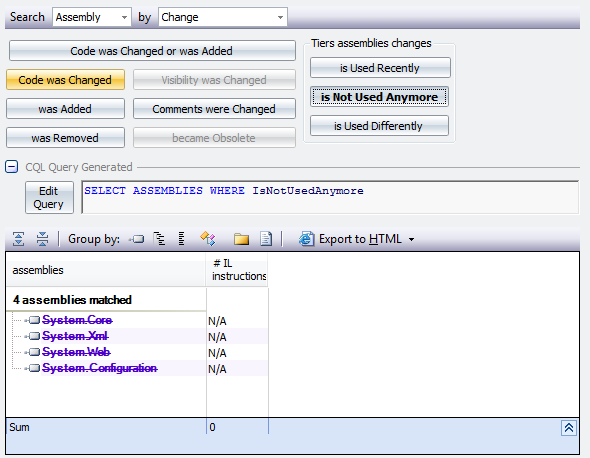
Task: Click inside the CQL query text box
Action: (330, 197)
